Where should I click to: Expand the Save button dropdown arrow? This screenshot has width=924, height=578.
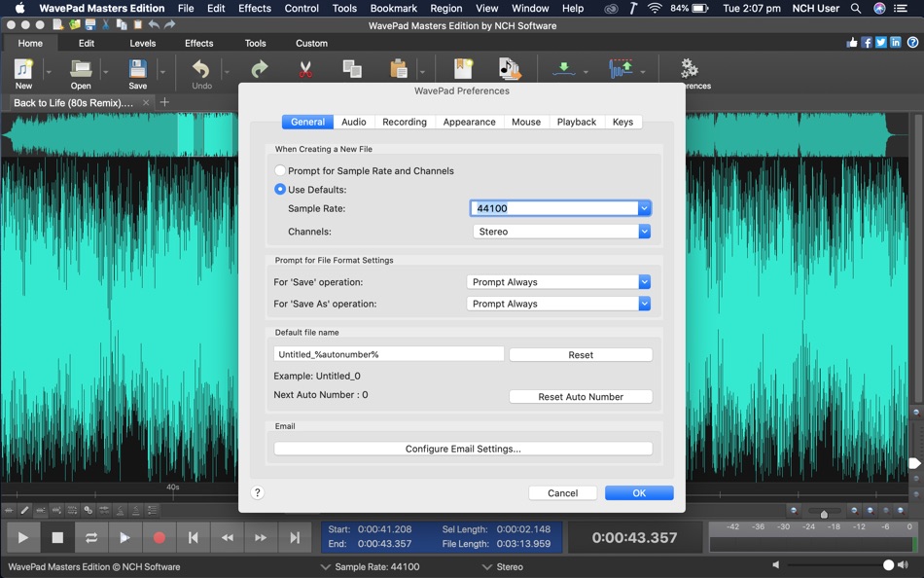click(x=162, y=72)
